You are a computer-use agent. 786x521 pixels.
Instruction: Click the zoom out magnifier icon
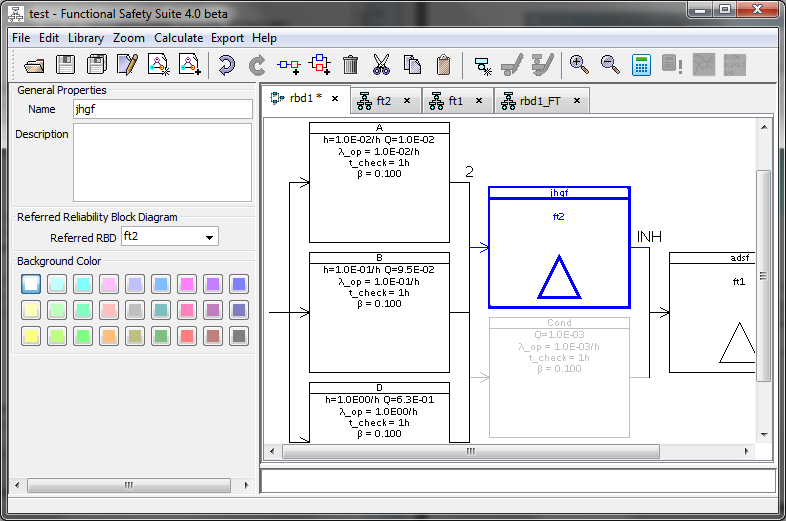click(610, 65)
